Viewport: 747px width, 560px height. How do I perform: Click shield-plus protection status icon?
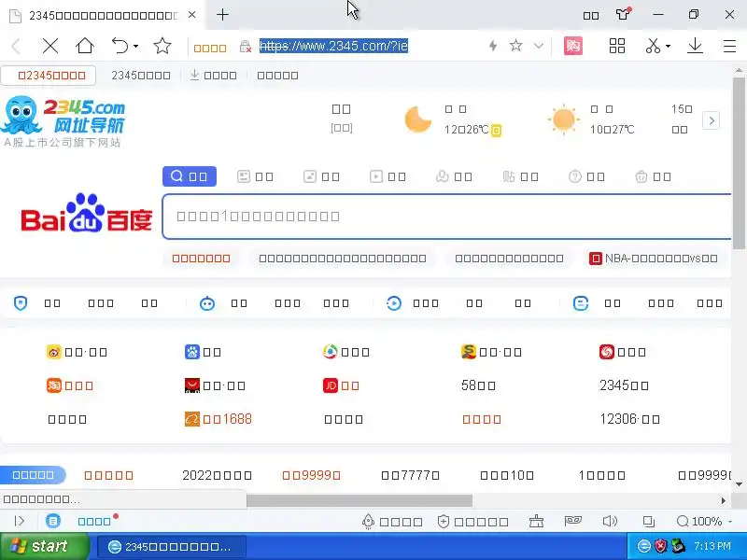point(443,522)
